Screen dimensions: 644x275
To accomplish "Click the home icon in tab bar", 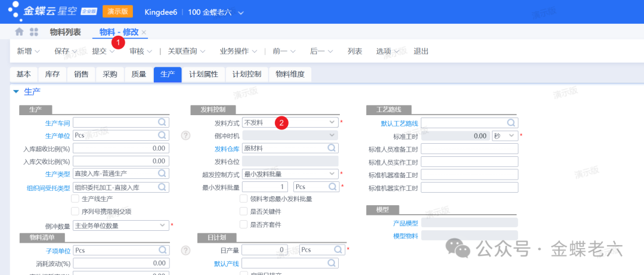I will point(20,32).
